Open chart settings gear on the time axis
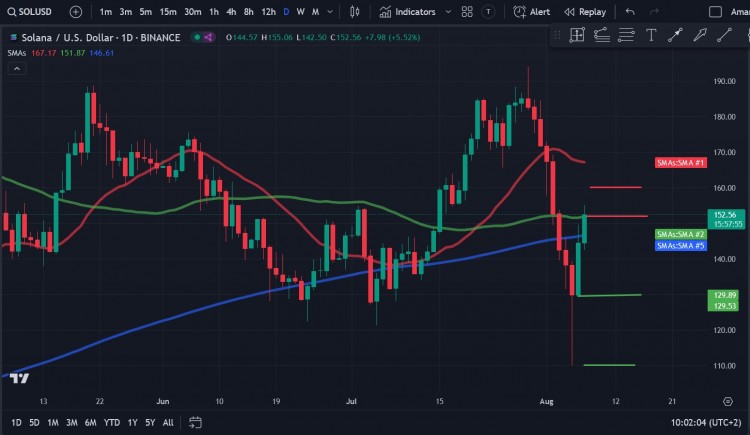Viewport: 750px width, 435px height. (728, 402)
